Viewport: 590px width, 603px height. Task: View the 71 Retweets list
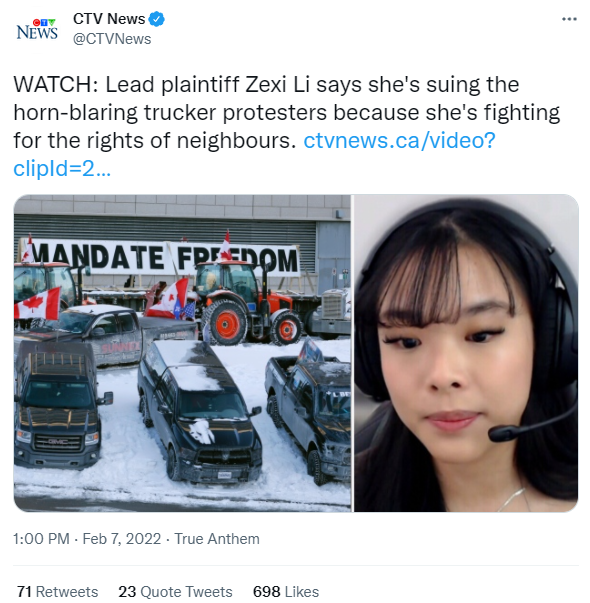point(58,591)
